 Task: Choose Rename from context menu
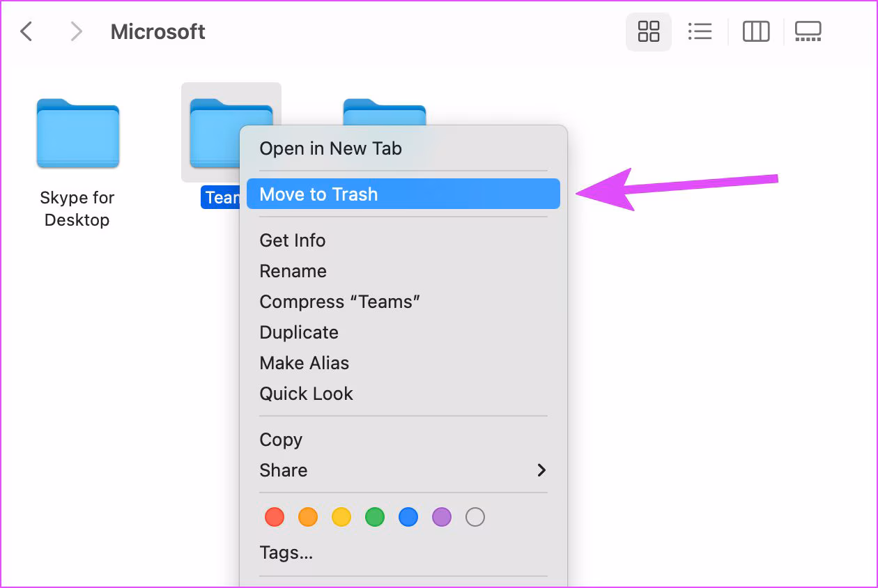coord(403,271)
